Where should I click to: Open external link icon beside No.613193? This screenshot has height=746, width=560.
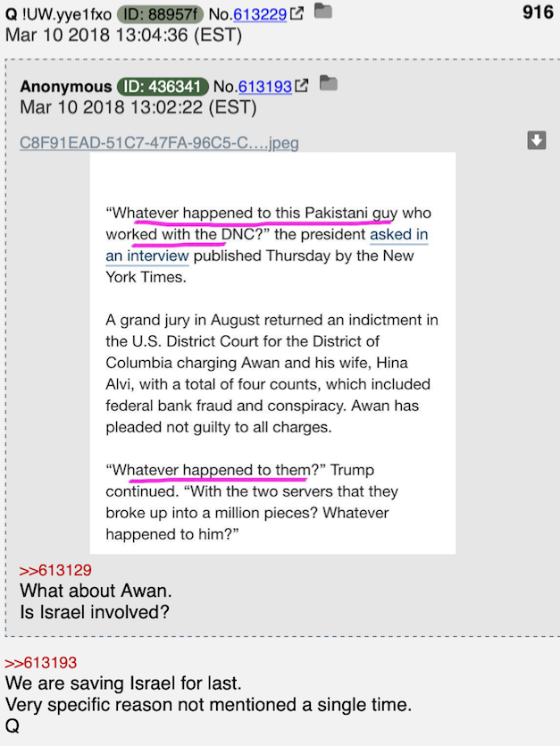302,86
